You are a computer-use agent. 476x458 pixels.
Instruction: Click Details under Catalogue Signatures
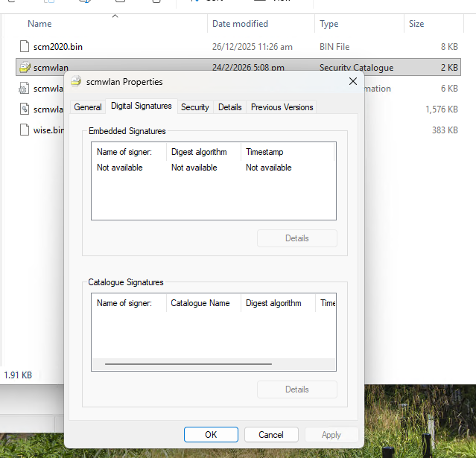tap(297, 389)
